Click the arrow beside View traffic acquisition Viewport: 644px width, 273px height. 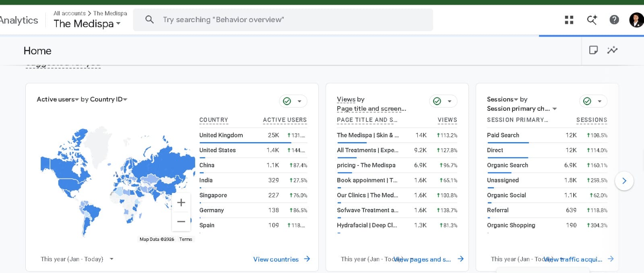click(611, 259)
